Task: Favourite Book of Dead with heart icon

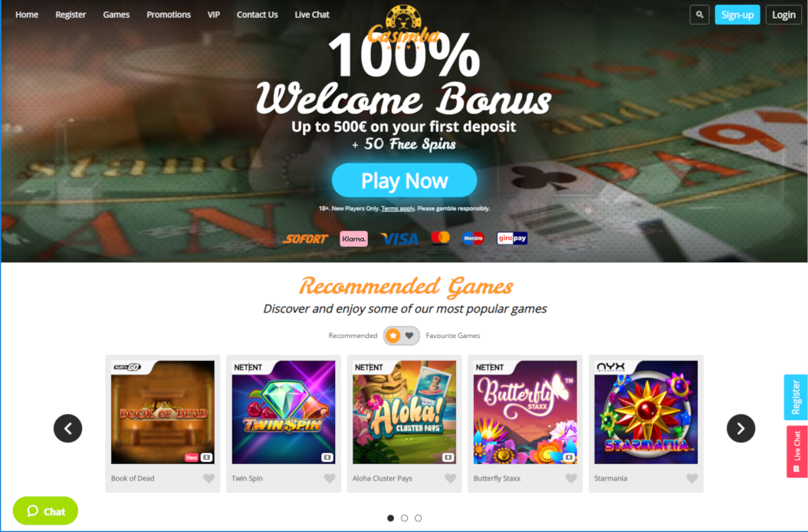Action: (x=209, y=478)
